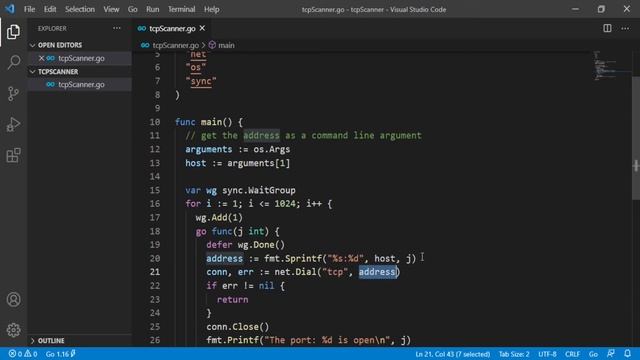Image resolution: width=640 pixels, height=360 pixels.
Task: Open the Edit menu
Action: 50,9
